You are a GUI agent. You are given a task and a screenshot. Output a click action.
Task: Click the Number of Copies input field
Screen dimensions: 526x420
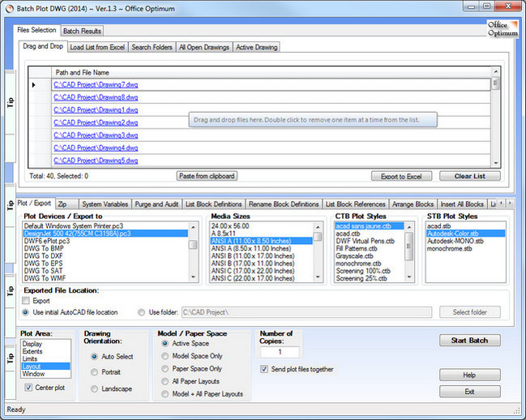coord(280,352)
